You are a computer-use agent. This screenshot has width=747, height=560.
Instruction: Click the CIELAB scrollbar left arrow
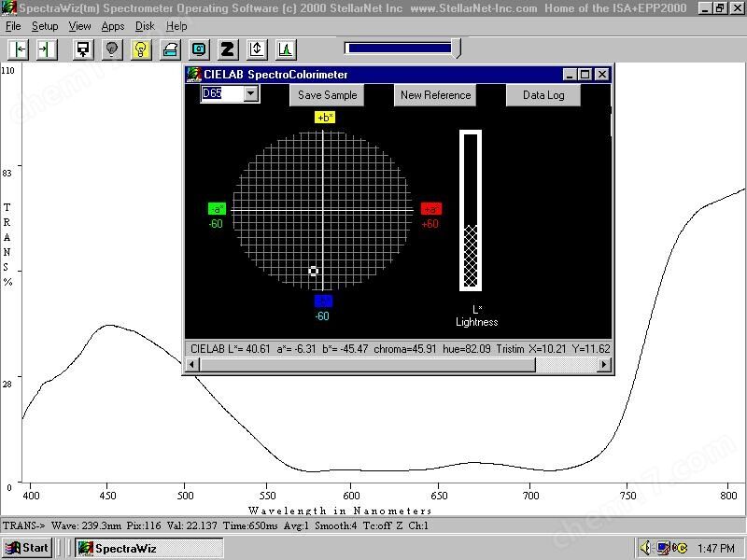click(x=192, y=365)
